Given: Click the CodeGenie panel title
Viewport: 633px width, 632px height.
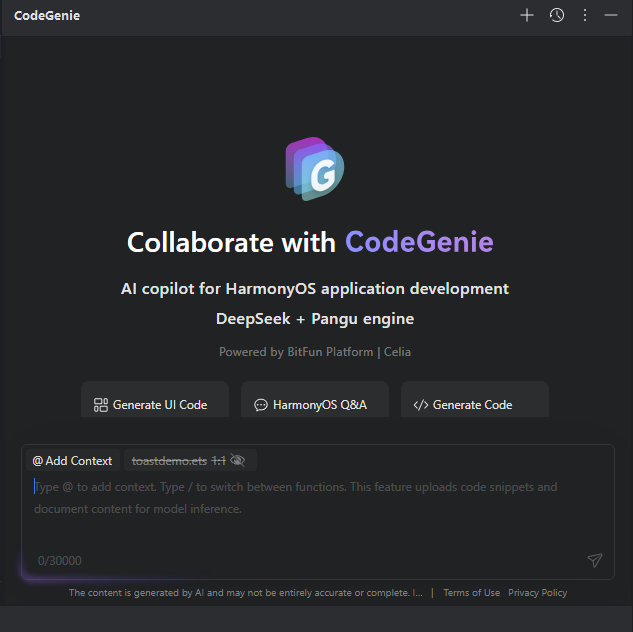Looking at the screenshot, I should (47, 15).
